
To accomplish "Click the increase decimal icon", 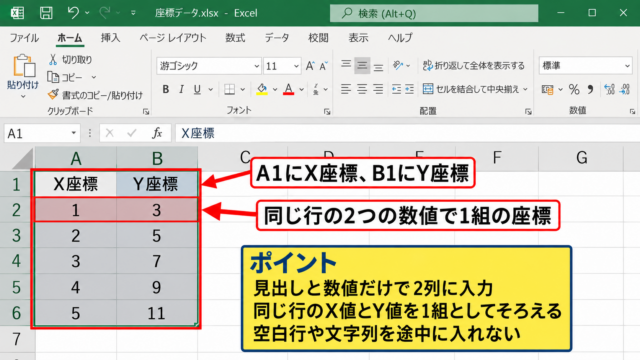I will (x=609, y=89).
